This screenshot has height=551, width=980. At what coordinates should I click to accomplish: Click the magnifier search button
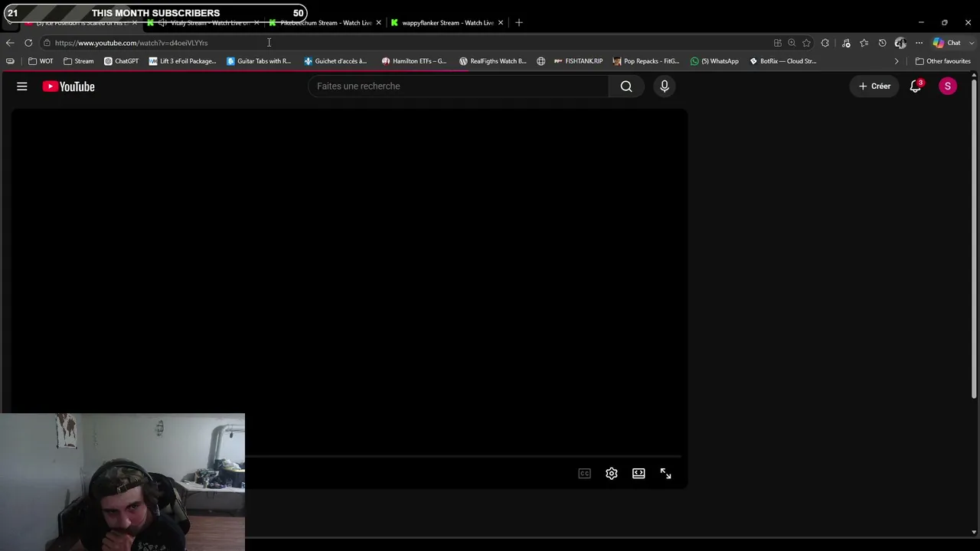tap(626, 86)
